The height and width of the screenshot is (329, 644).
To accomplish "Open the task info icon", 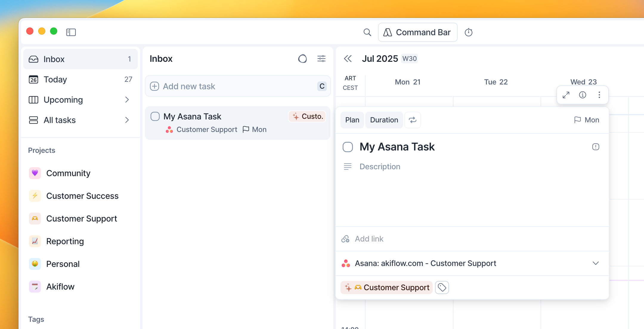I will pyautogui.click(x=583, y=95).
